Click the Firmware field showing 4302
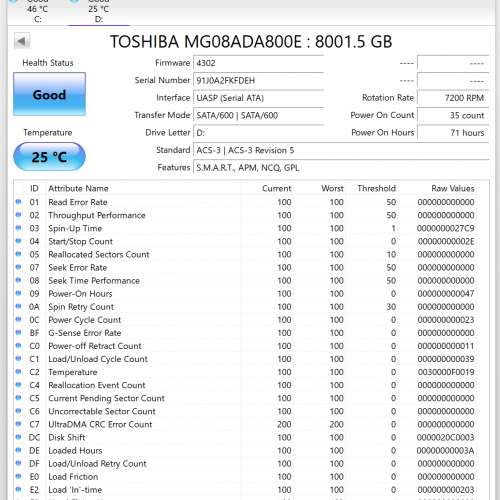 point(258,63)
